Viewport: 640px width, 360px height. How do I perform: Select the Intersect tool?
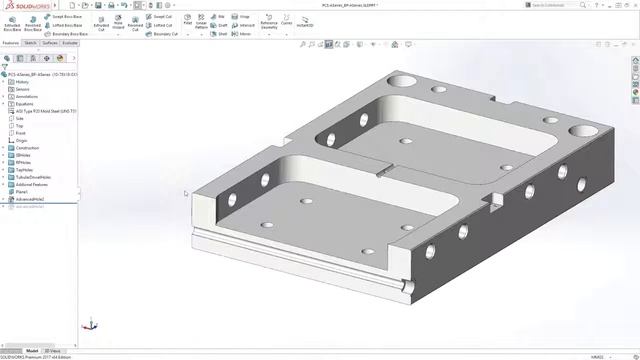pyautogui.click(x=243, y=25)
